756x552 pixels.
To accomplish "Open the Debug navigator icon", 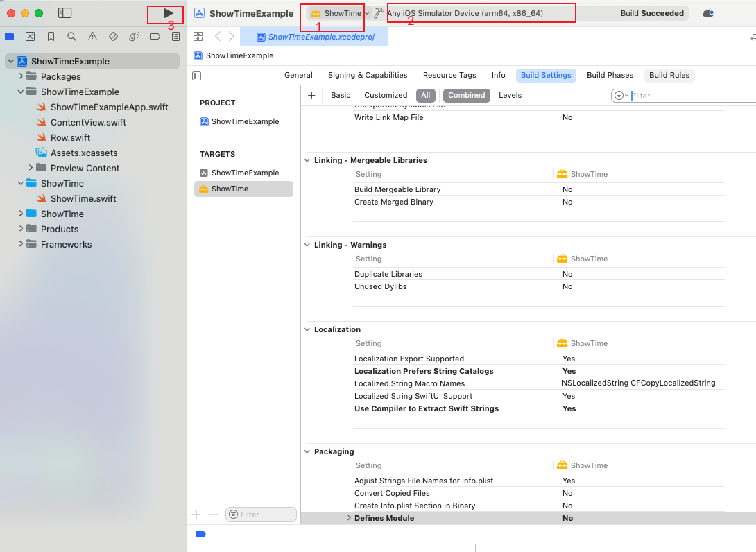I will [x=134, y=37].
